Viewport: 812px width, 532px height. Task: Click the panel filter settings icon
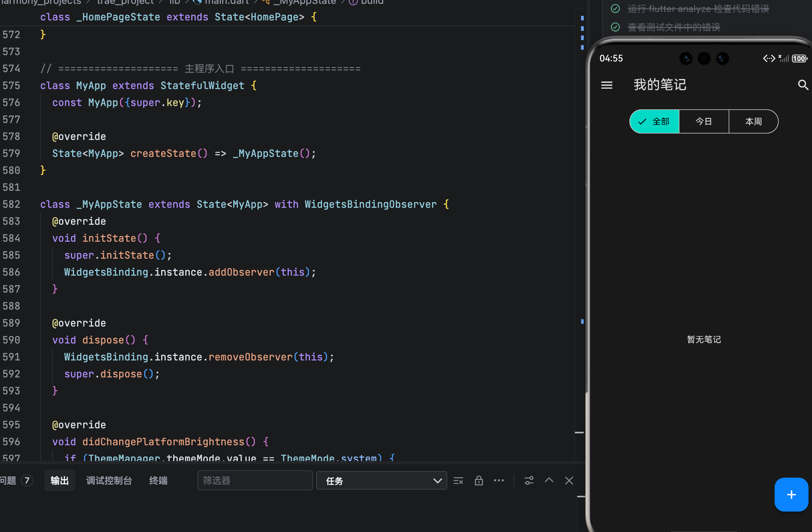(529, 481)
